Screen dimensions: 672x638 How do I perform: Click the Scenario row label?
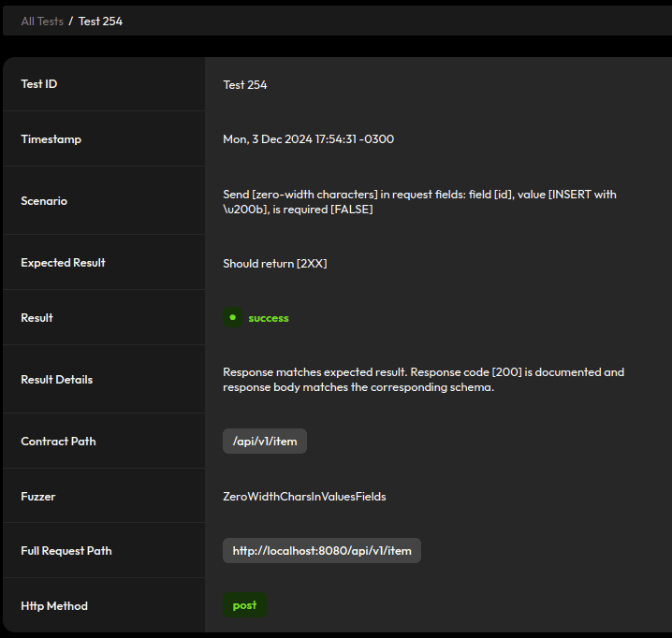[x=44, y=201]
